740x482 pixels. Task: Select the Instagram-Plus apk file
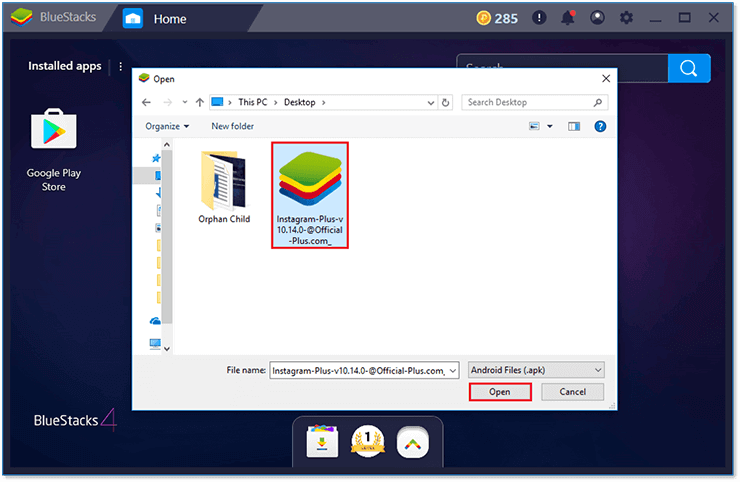tap(310, 195)
